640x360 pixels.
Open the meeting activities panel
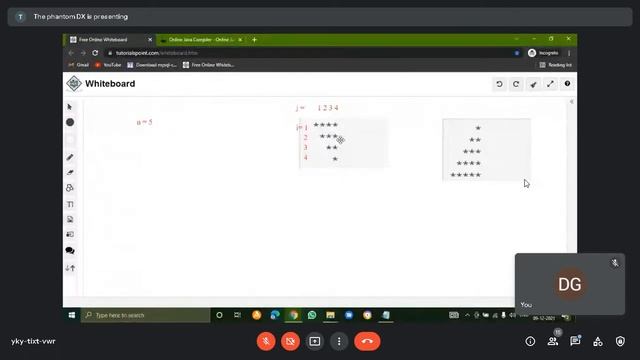point(598,341)
